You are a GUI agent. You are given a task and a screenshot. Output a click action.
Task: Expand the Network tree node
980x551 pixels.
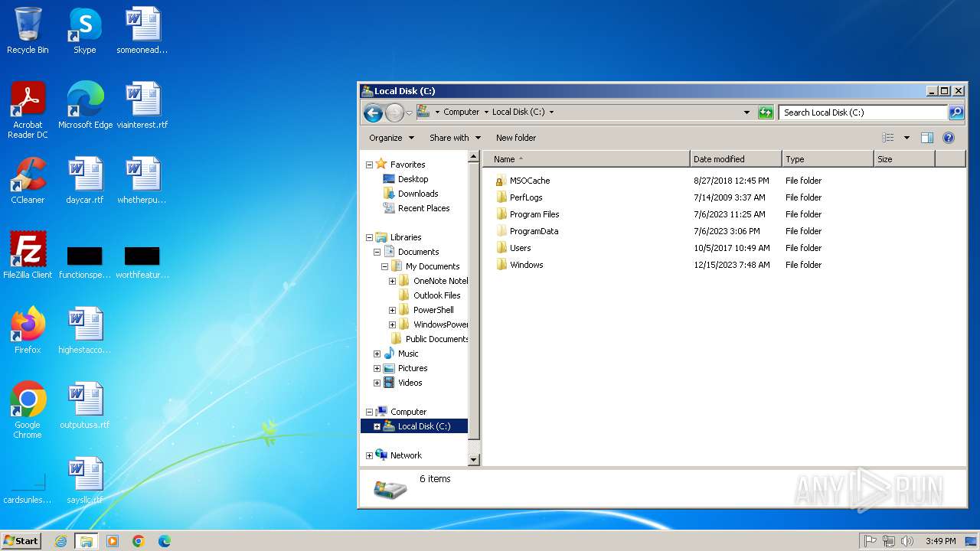pos(369,455)
